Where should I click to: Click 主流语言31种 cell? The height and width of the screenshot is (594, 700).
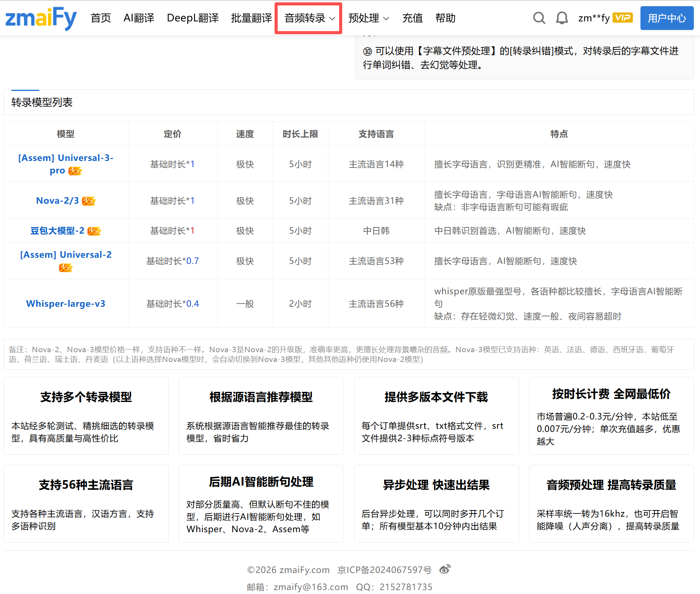click(x=376, y=201)
